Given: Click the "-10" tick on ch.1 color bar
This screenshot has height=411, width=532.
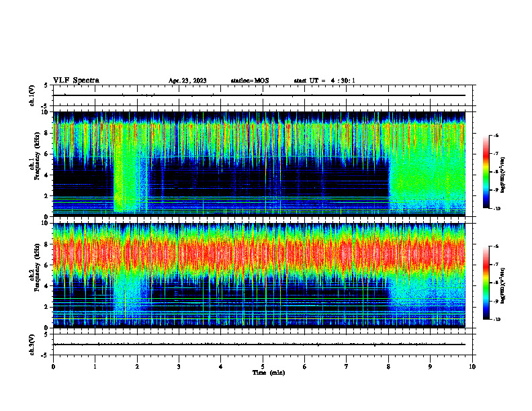Looking at the screenshot, I should [496, 209].
